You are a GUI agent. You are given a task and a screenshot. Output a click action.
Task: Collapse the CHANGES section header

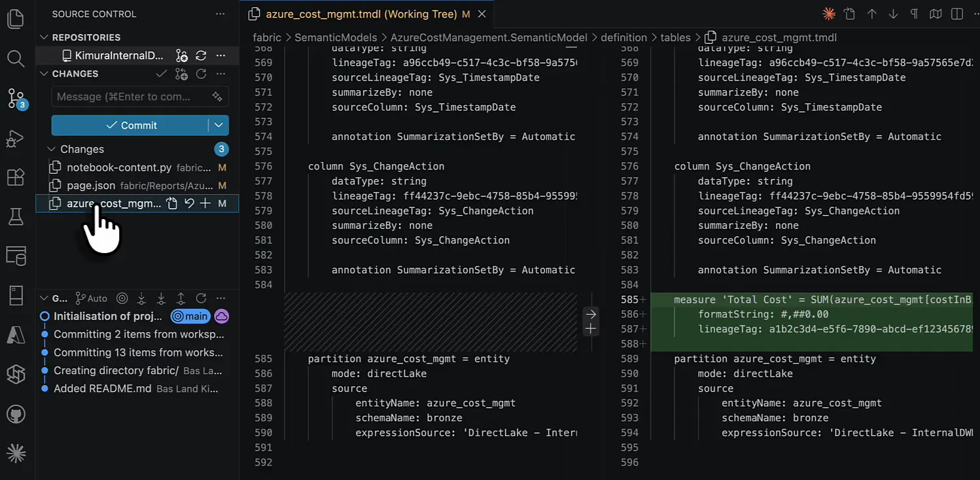point(44,74)
